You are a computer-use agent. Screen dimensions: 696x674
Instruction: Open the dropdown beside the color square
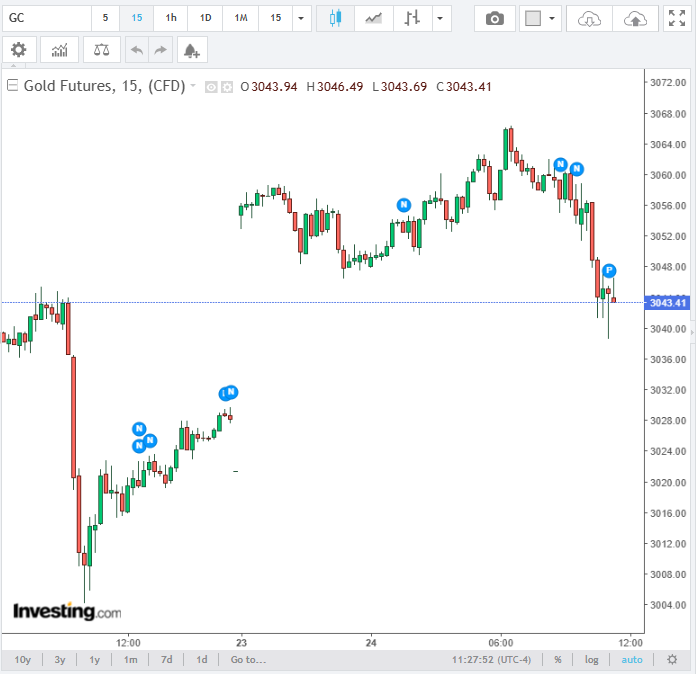click(552, 18)
